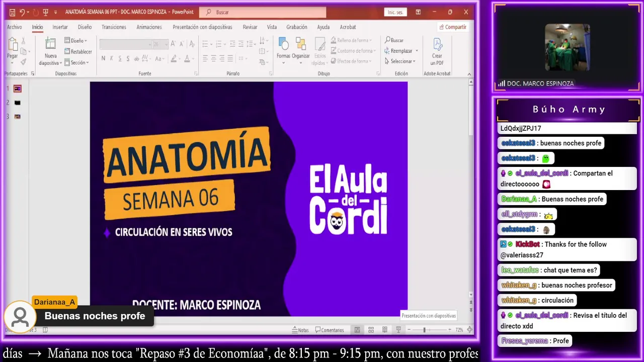
Task: Click Bold N formatting button
Action: click(x=103, y=58)
